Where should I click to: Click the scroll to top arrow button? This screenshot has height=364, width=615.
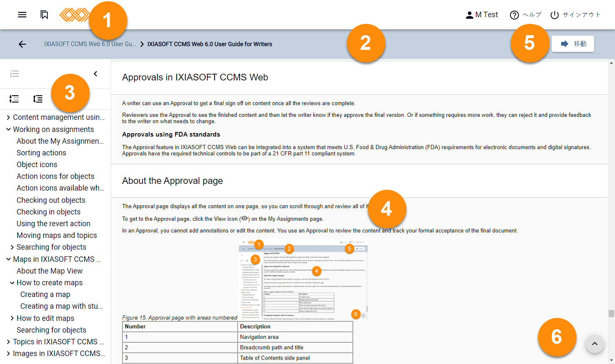(594, 344)
